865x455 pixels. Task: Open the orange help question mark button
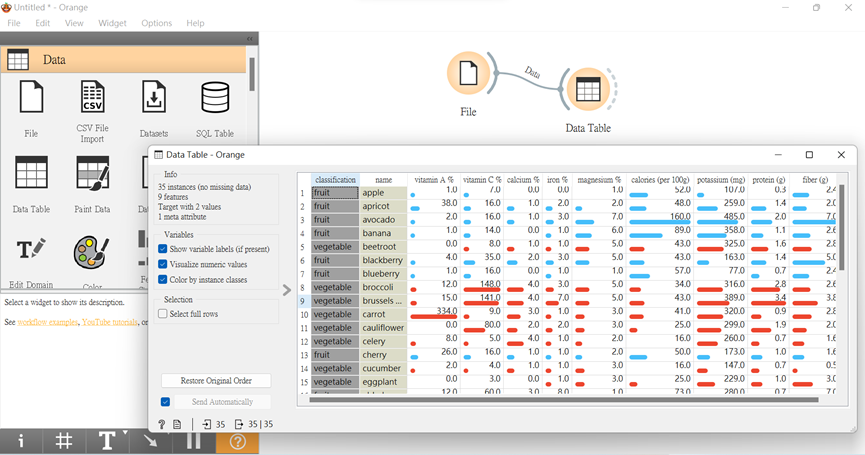pyautogui.click(x=237, y=441)
